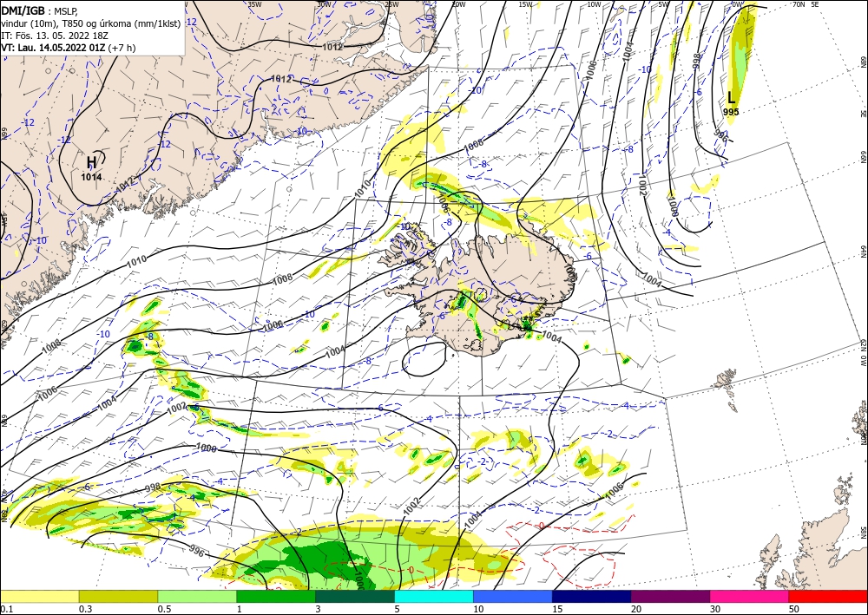Click the 35W longitude label
This screenshot has height=615, width=868.
[254, 4]
